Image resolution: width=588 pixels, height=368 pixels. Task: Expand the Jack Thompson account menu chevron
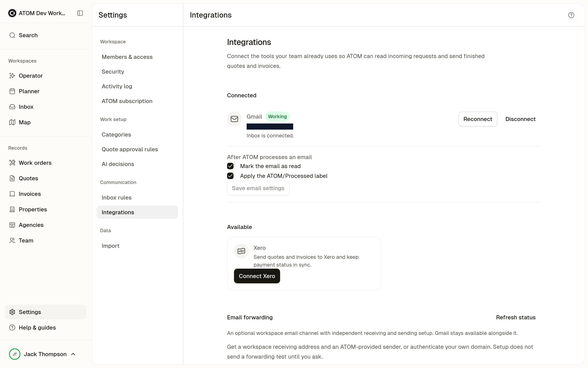tap(73, 354)
